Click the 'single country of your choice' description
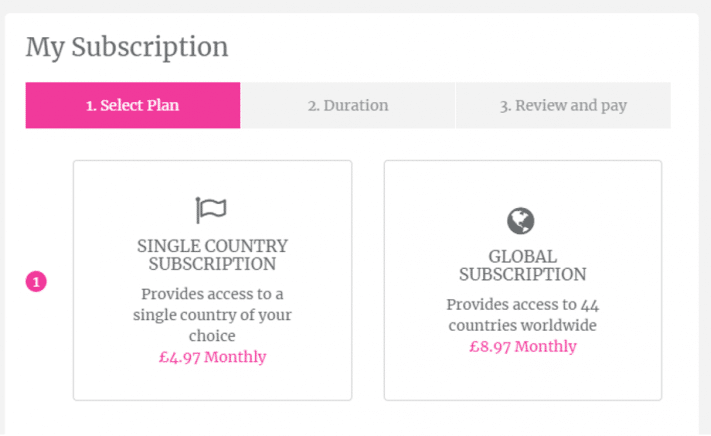 click(212, 325)
